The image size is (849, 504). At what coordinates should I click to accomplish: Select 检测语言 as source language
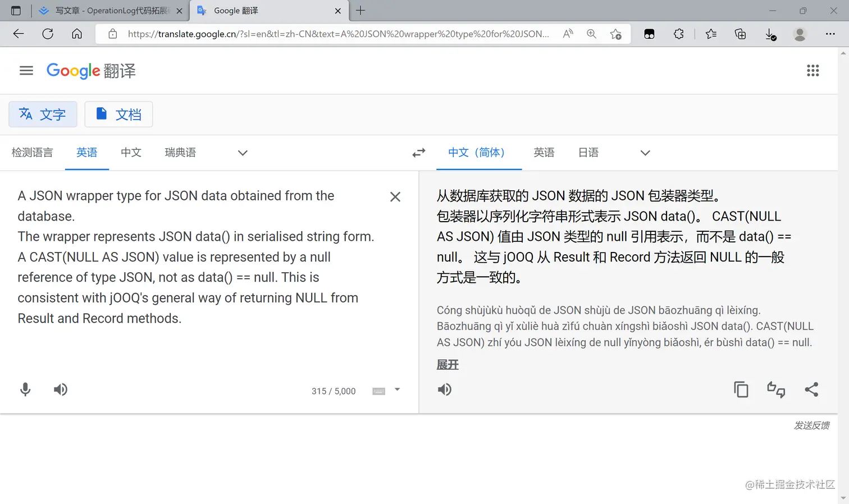pyautogui.click(x=33, y=153)
